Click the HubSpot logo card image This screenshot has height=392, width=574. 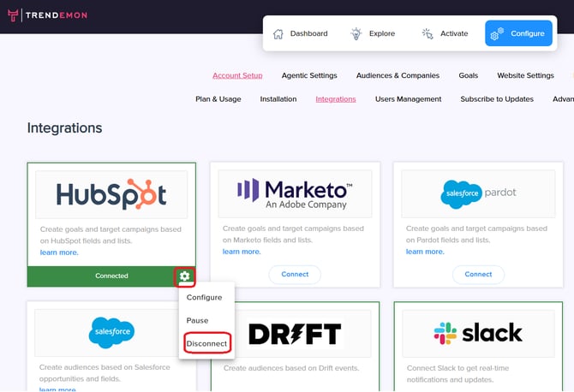click(x=111, y=194)
